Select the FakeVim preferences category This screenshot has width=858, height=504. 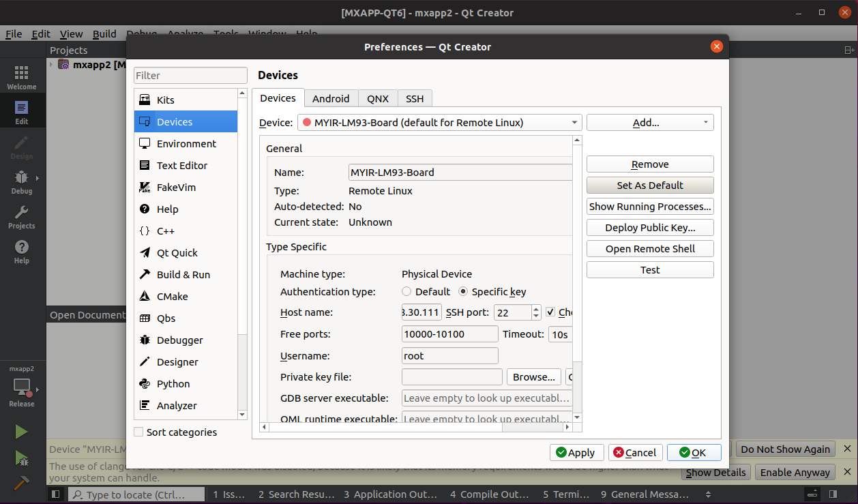(176, 187)
